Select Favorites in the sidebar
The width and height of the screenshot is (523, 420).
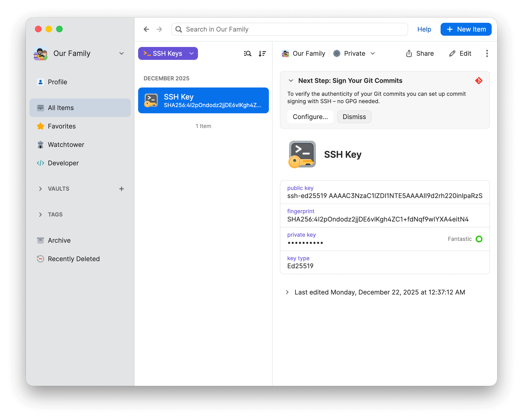(x=62, y=126)
